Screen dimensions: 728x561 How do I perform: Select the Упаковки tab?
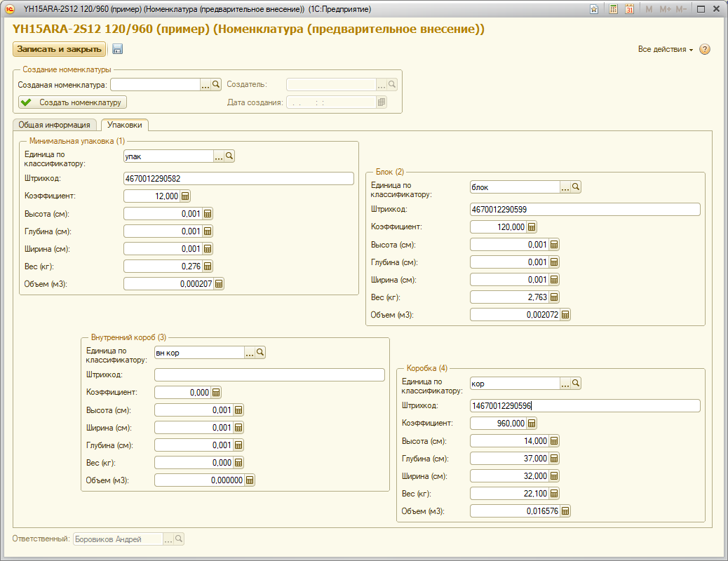(x=123, y=125)
